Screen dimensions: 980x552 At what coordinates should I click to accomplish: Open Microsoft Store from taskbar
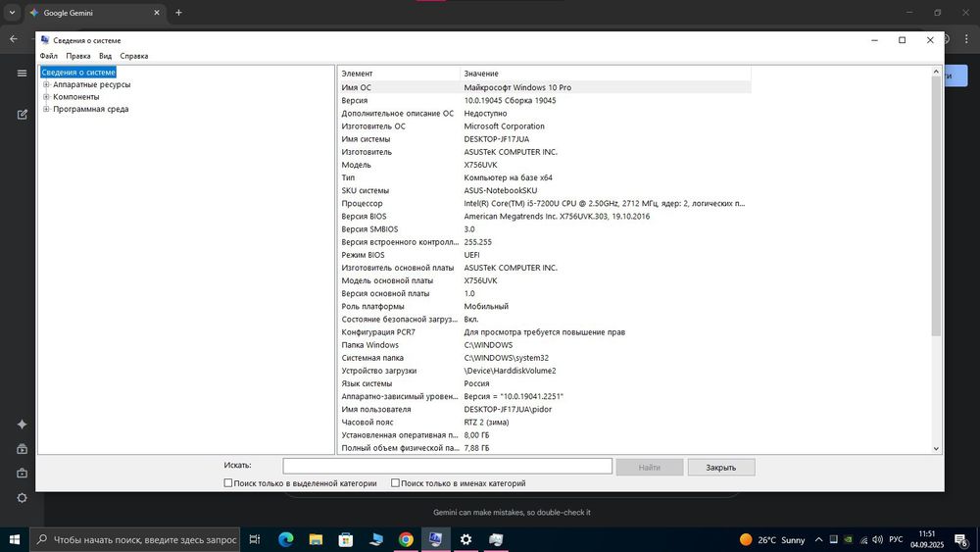click(x=346, y=539)
